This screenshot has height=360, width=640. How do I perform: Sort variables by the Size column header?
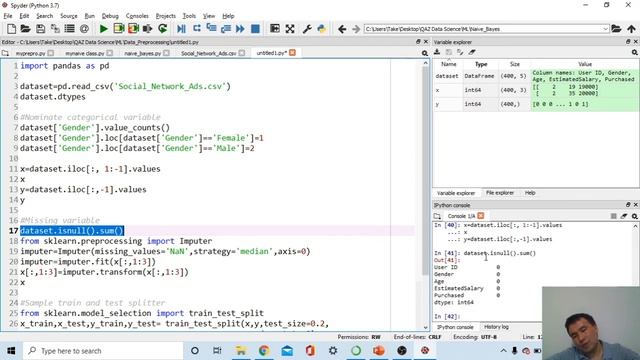point(515,64)
